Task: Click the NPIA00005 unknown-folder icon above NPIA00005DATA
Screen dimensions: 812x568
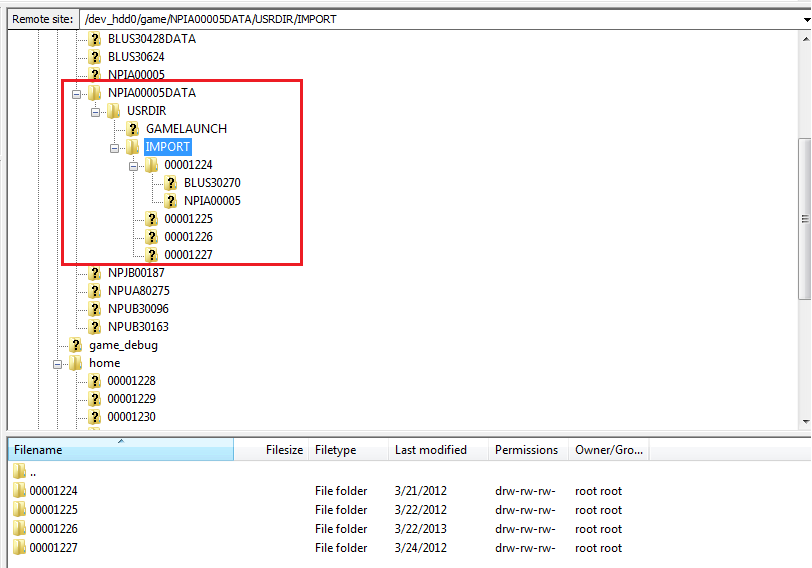Action: (x=94, y=74)
